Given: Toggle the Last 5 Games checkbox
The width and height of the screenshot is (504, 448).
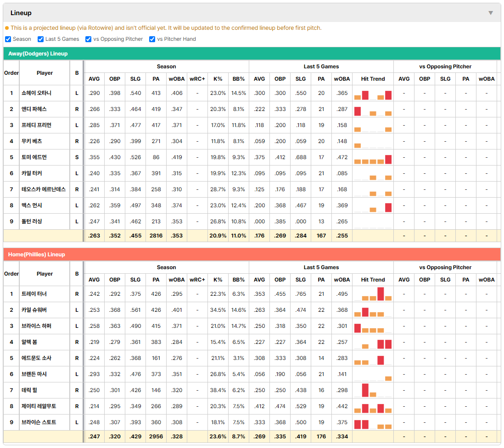Looking at the screenshot, I should click(x=40, y=39).
